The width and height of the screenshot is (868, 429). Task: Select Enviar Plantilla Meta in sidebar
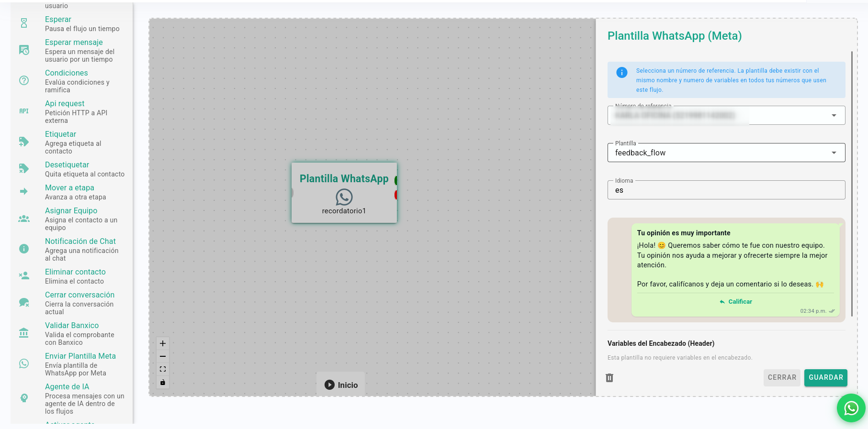(80, 356)
